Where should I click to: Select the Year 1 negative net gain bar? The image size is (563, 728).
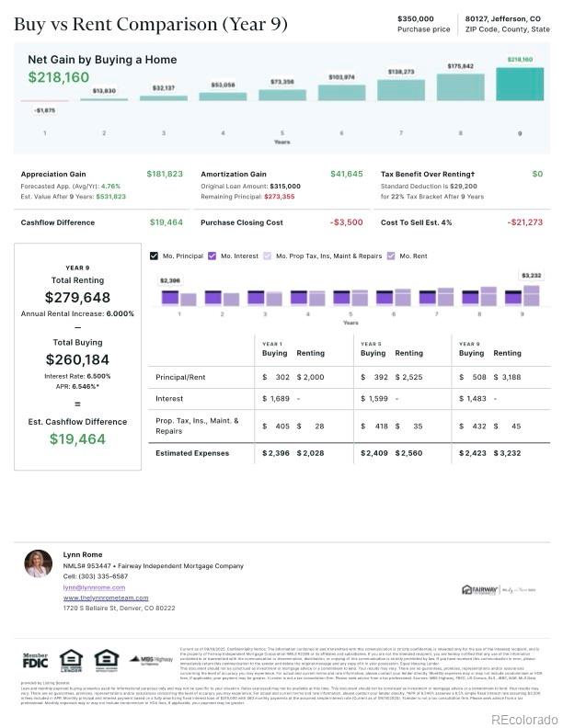(x=44, y=102)
